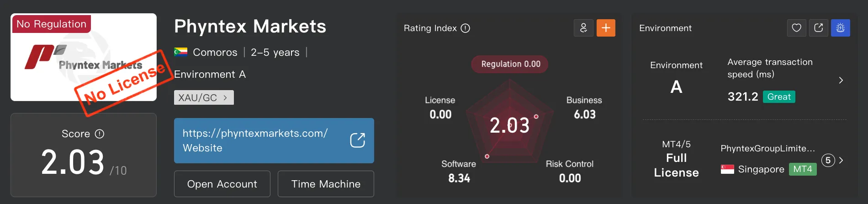Click the share icon in Environment panel

point(818,28)
